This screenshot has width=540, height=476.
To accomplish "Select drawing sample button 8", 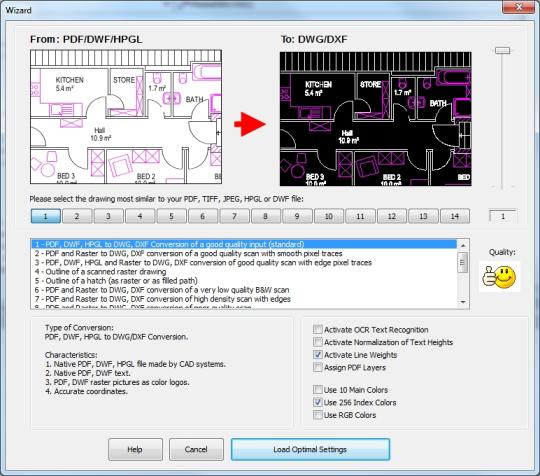I will [266, 216].
